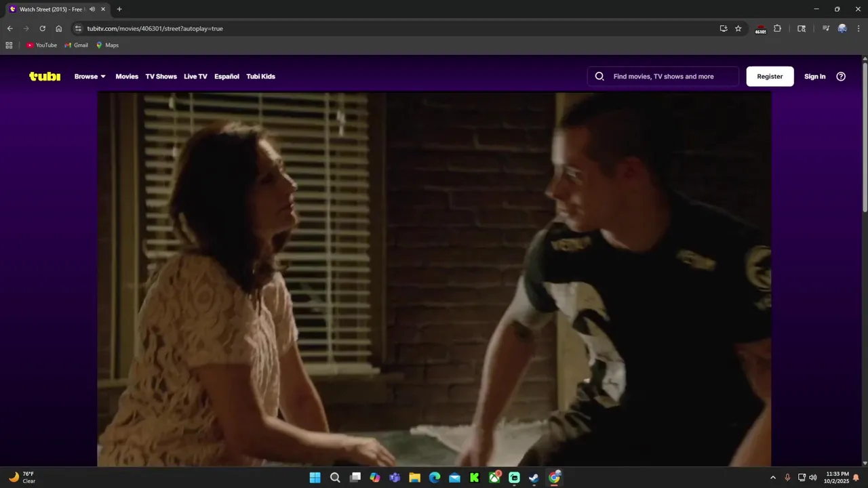Viewport: 868px width, 488px height.
Task: Launch Microsoft Edge from the taskbar
Action: pyautogui.click(x=435, y=478)
